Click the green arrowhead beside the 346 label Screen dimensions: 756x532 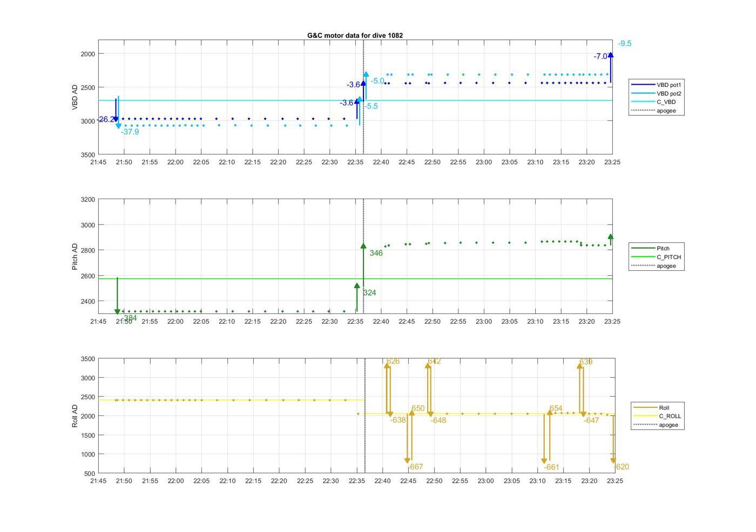[363, 246]
